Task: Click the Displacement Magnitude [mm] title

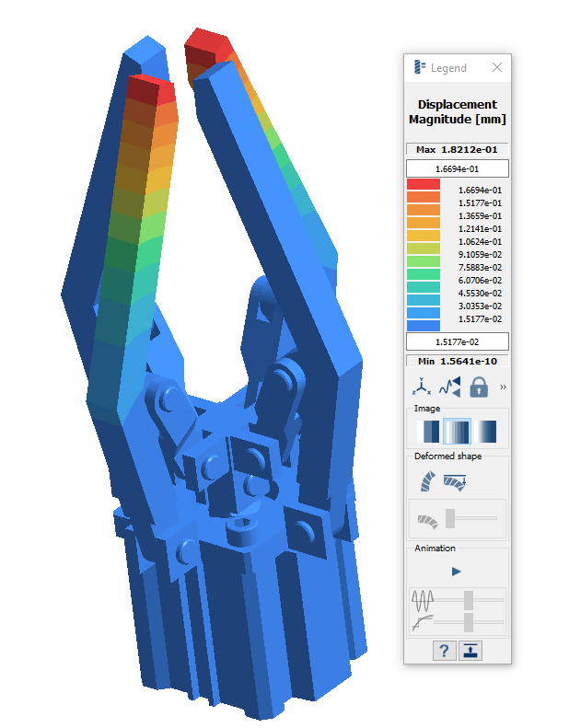Action: point(458,112)
